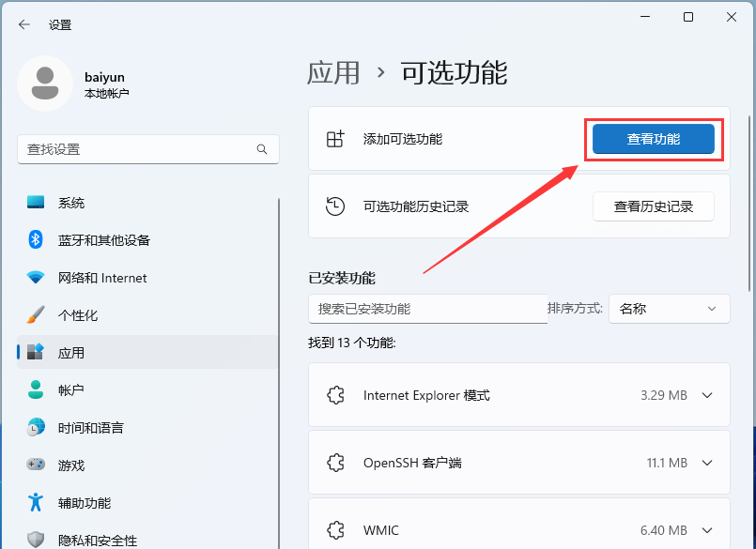Click the 系统 monitor icon in sidebar
Image resolution: width=756 pixels, height=549 pixels.
click(x=36, y=202)
